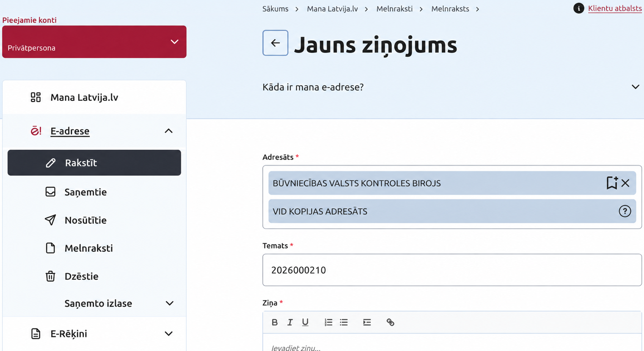Toggle bold formatting
This screenshot has width=644, height=351.
[x=275, y=322]
